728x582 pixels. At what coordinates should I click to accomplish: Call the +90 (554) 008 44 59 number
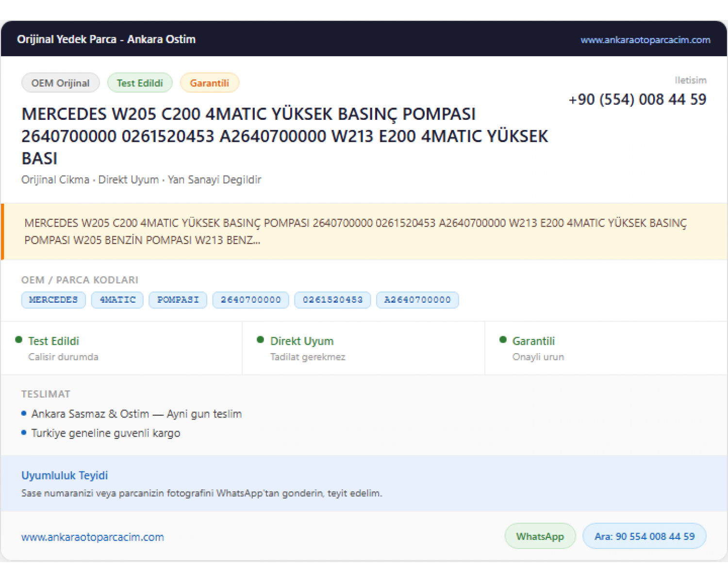(x=637, y=99)
